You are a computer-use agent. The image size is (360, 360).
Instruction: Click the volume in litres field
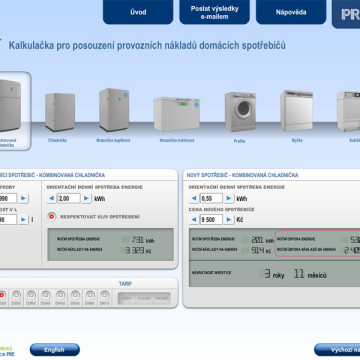(x=8, y=220)
